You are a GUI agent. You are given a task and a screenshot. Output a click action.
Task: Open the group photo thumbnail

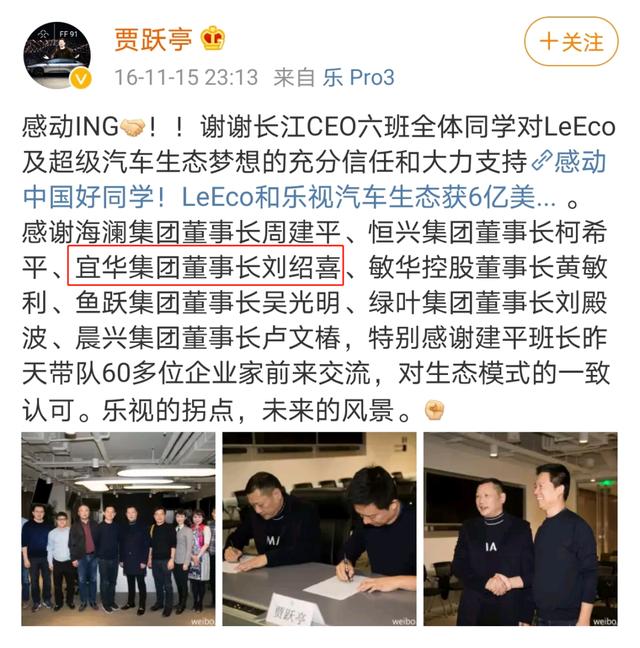pos(118,529)
